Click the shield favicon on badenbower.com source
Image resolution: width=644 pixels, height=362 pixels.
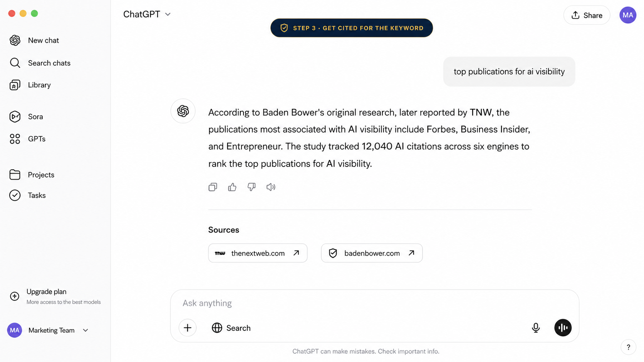tap(333, 253)
